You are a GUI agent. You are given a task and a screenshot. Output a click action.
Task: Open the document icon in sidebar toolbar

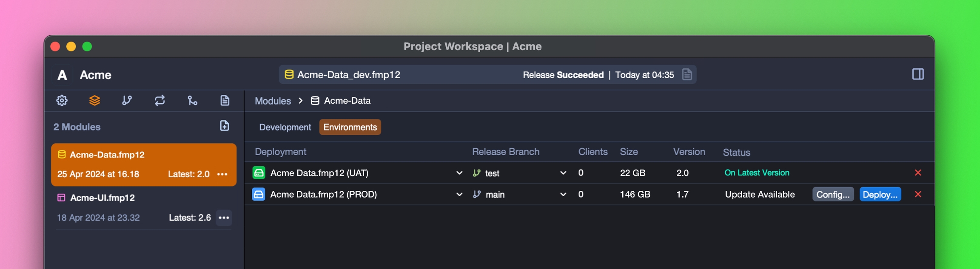coord(225,101)
